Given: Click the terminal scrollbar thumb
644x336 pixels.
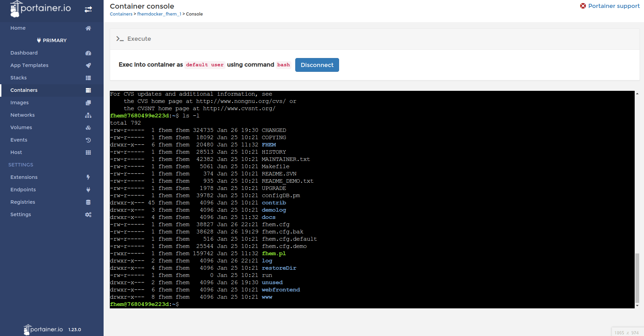Looking at the screenshot, I should [637, 278].
